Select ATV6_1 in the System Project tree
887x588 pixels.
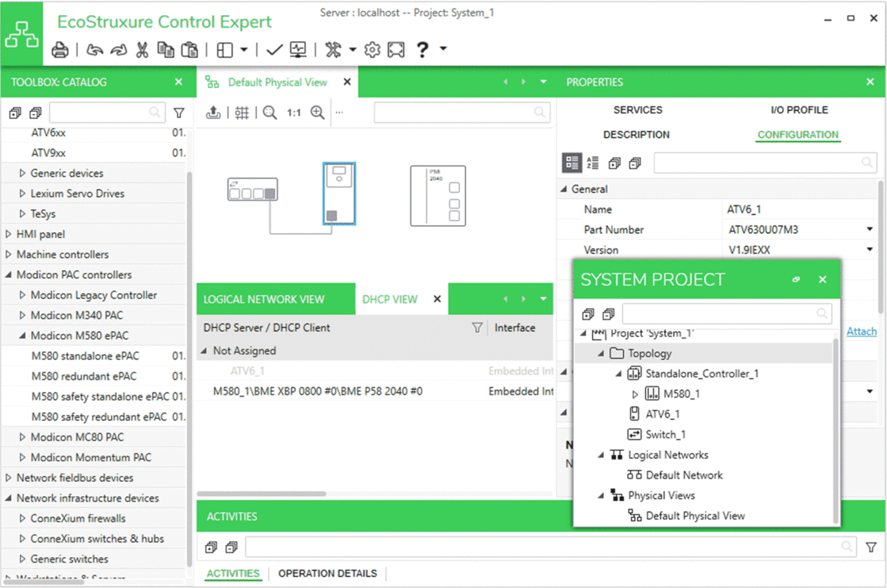tap(663, 414)
